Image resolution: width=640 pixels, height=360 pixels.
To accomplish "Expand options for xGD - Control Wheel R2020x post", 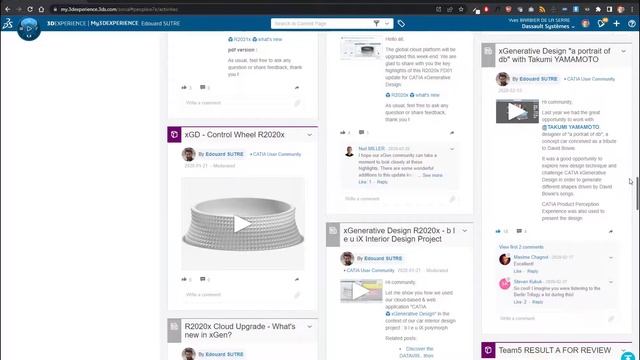I will pos(309,135).
